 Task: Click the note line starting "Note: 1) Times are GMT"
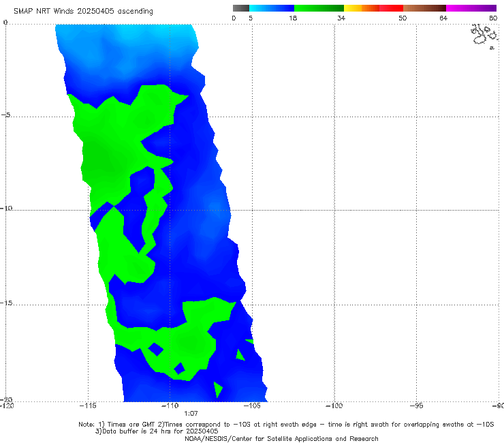[286, 425]
